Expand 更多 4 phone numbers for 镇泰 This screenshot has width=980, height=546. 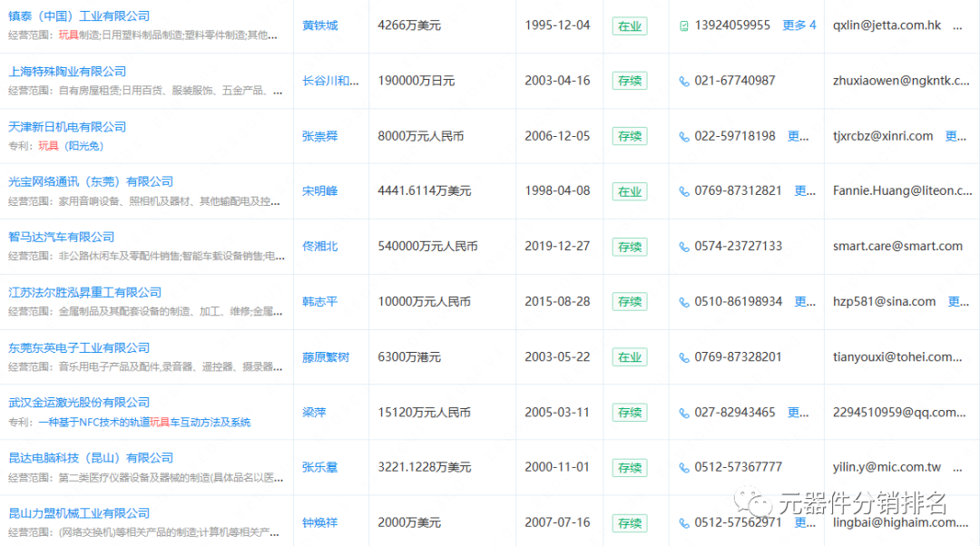(799, 25)
